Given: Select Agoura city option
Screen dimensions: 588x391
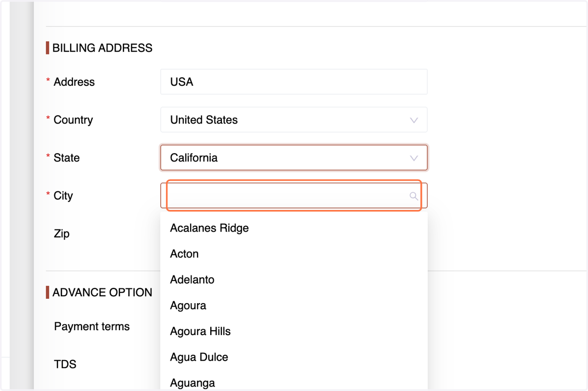Looking at the screenshot, I should [x=294, y=306].
